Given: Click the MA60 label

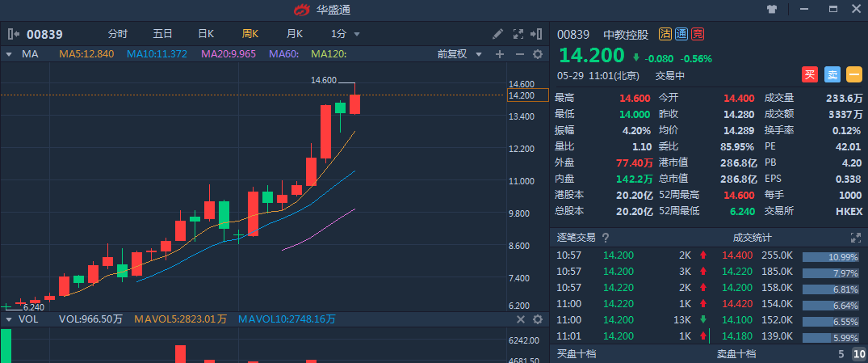Looking at the screenshot, I should tap(284, 53).
